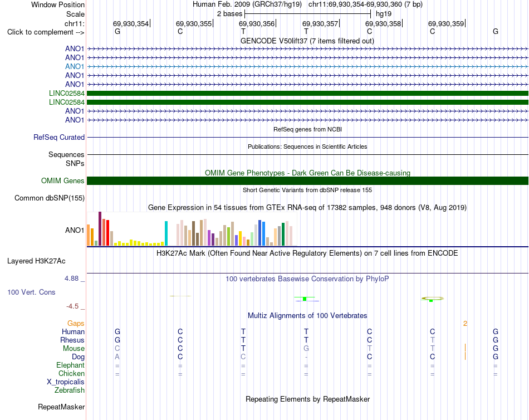Select the Common dbSNP(155) track label
Viewport: 529px width, 420px height.
pyautogui.click(x=50, y=198)
